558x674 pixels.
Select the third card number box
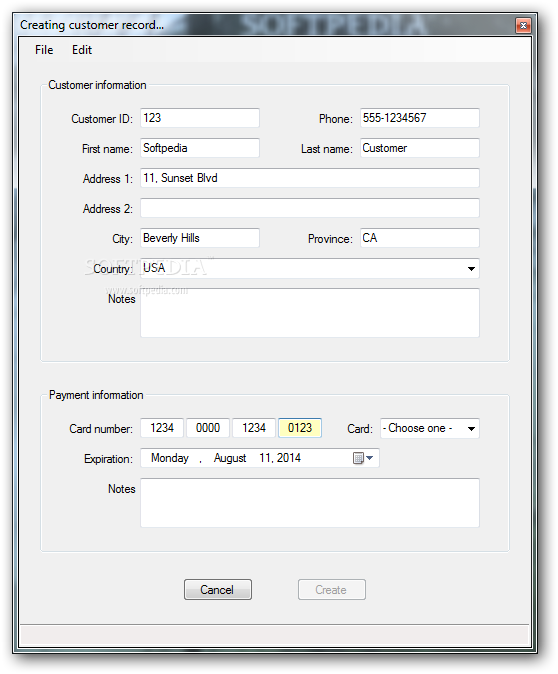click(x=254, y=428)
